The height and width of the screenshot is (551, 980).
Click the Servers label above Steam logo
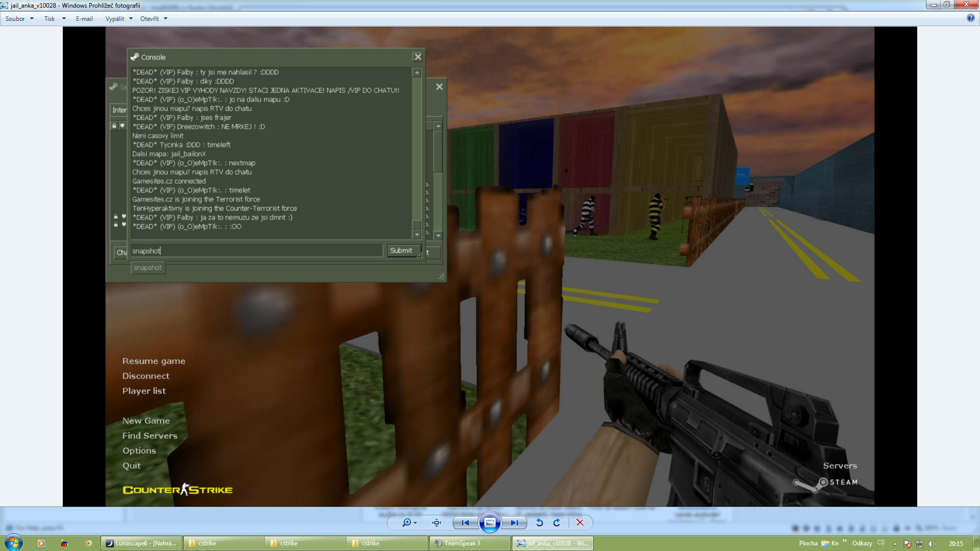[x=840, y=466]
